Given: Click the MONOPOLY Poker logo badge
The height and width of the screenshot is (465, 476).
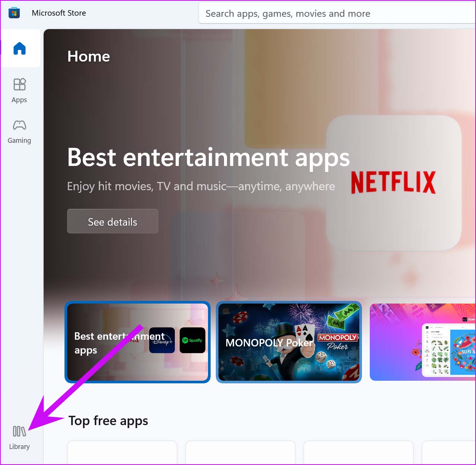Looking at the screenshot, I should 338,342.
